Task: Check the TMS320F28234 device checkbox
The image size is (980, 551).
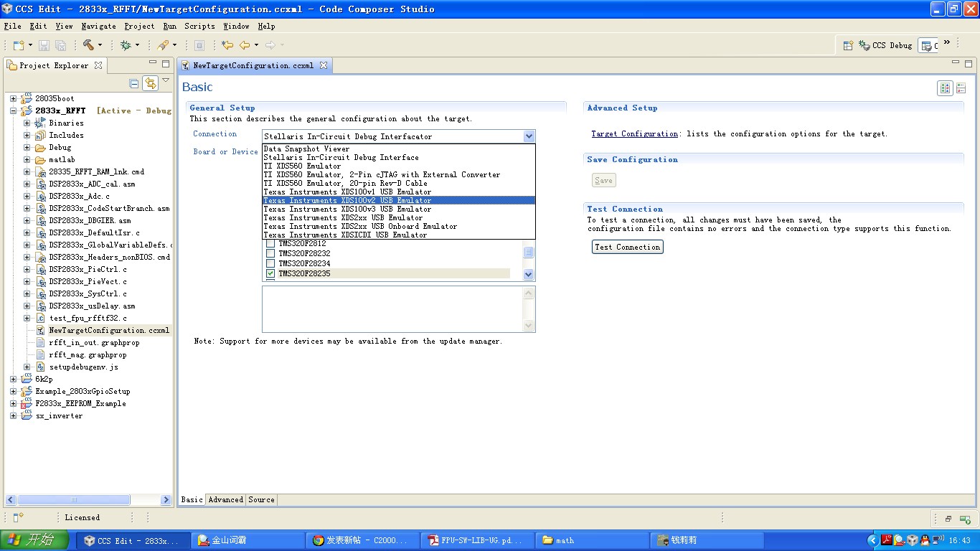Action: click(x=270, y=264)
